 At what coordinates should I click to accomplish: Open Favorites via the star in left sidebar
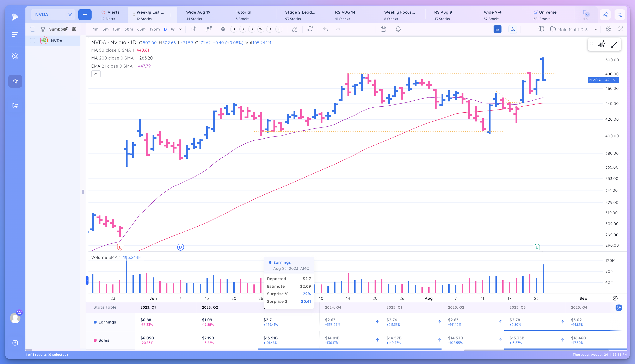click(15, 81)
